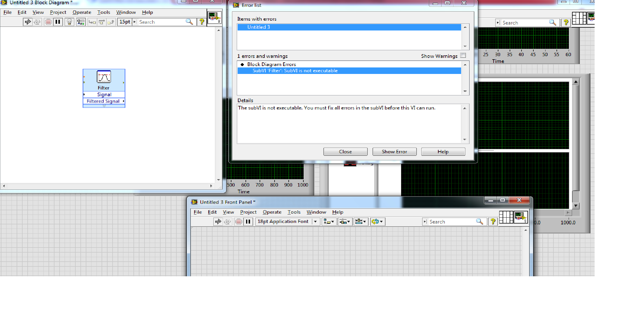Click Step Over icon in Block Diagram

point(102,22)
